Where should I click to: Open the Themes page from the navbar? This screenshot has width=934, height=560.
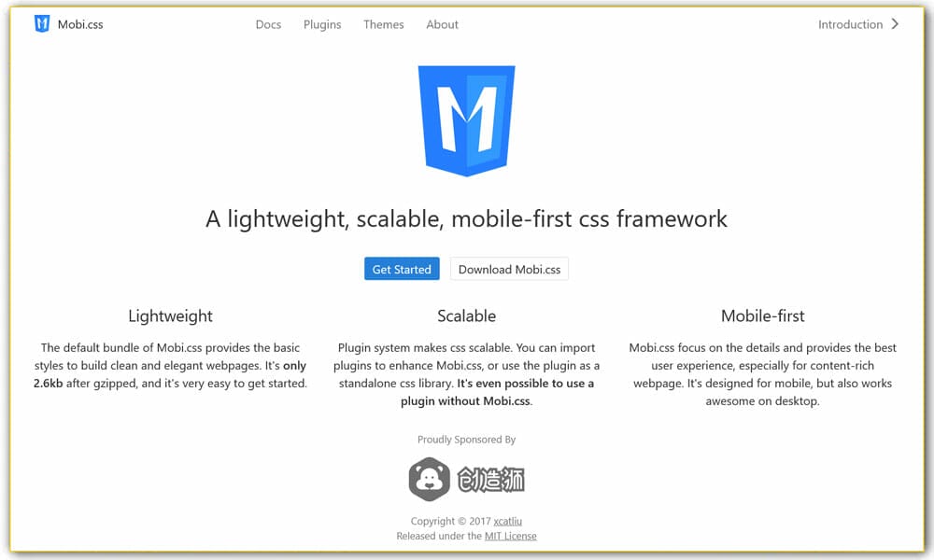(383, 24)
